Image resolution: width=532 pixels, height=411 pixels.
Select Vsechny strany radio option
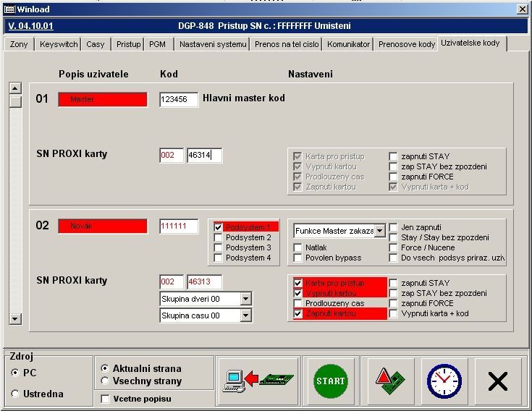coord(106,381)
